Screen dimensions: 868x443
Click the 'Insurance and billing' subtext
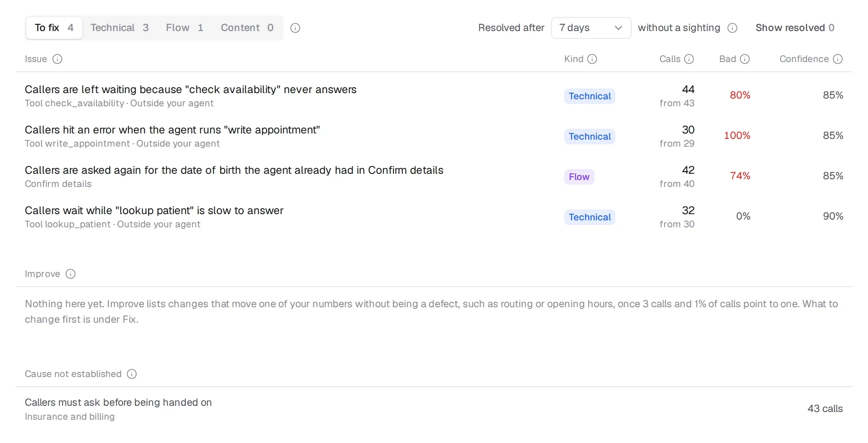pyautogui.click(x=70, y=417)
